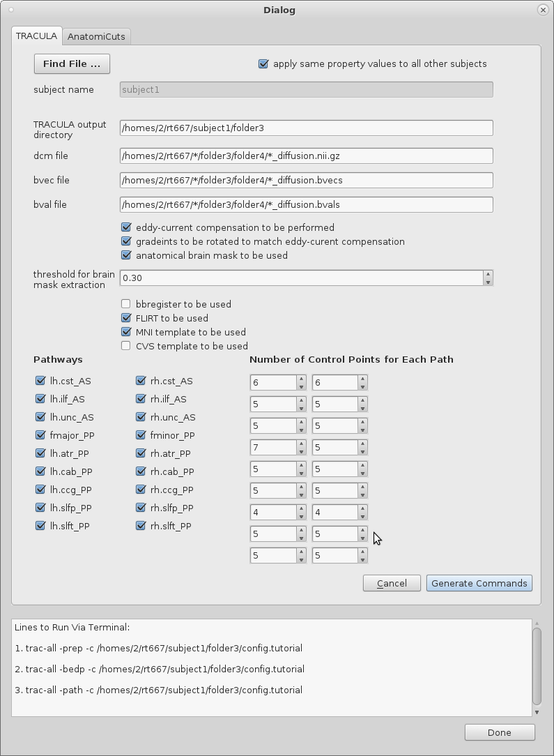Increase lh.cst_AS control points value
Screen dimensions: 554x756
click(301, 379)
